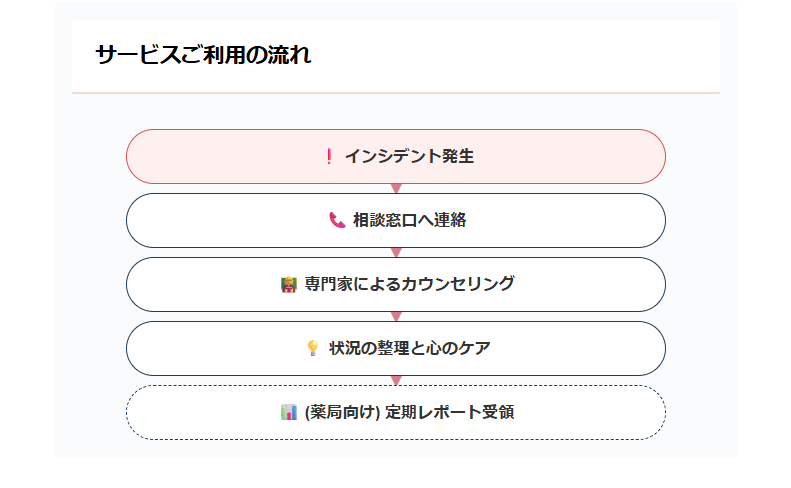The height and width of the screenshot is (488, 791).
Task: Select the 状況の整理と心のケア step
Action: pos(410,348)
